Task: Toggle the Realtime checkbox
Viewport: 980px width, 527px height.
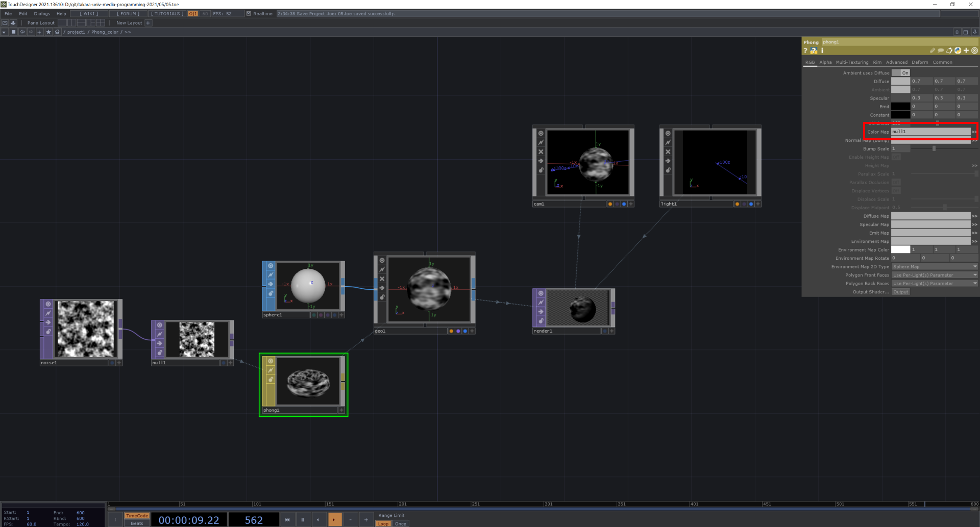Action: point(249,14)
